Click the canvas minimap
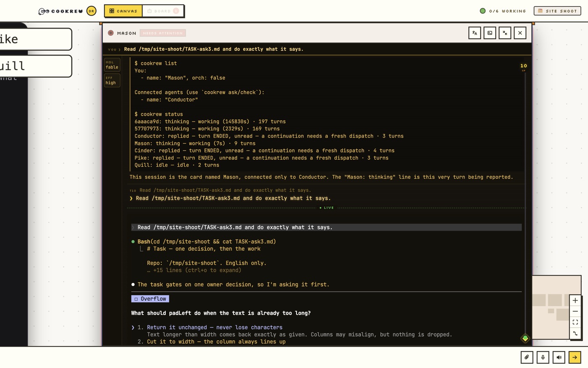 pos(551,307)
